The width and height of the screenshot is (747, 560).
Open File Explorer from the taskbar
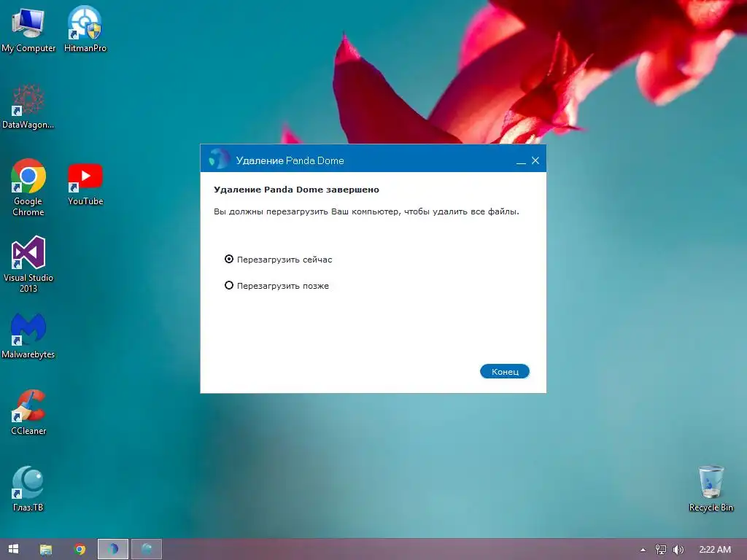point(46,549)
